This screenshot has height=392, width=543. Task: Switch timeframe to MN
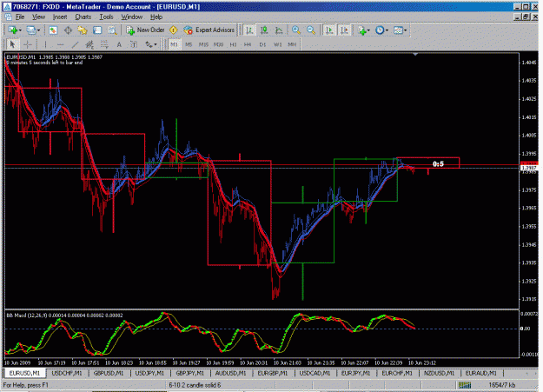pyautogui.click(x=292, y=44)
